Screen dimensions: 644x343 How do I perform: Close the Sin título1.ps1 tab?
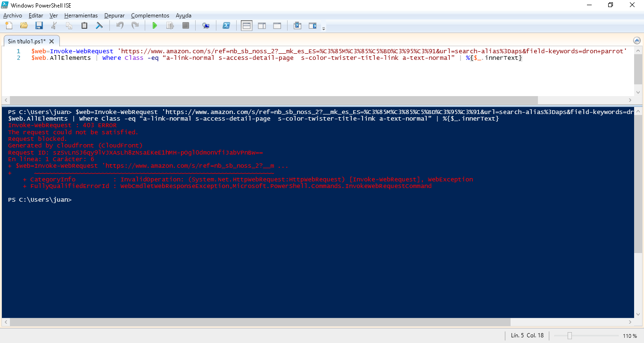click(52, 41)
